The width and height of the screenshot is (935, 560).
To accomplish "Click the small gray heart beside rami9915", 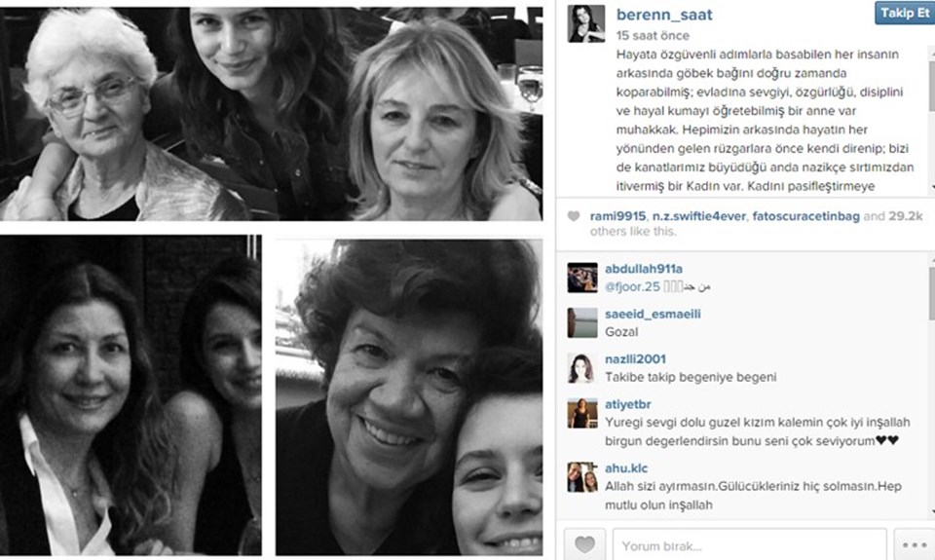I will 573,216.
